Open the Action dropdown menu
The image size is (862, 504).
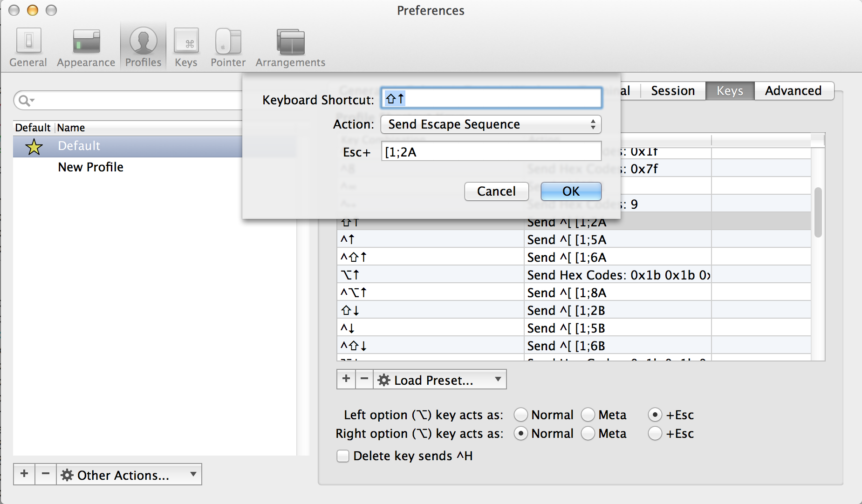(x=491, y=124)
